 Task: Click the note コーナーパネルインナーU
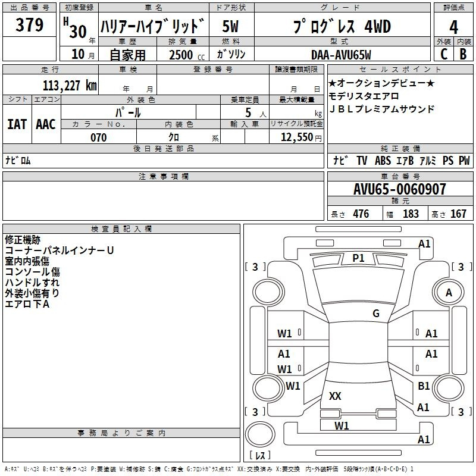pyautogui.click(x=59, y=250)
